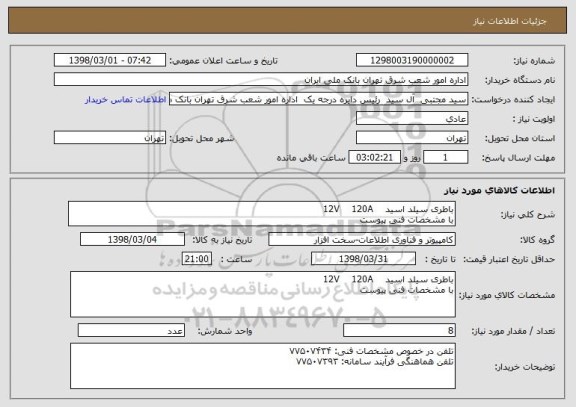Click the required goods specifications text box

click(x=263, y=295)
